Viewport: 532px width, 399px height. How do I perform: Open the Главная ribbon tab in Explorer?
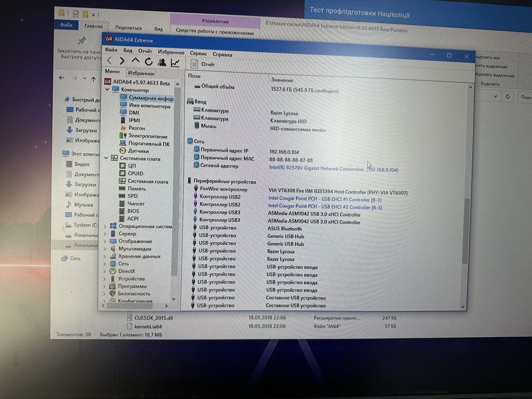pyautogui.click(x=94, y=26)
